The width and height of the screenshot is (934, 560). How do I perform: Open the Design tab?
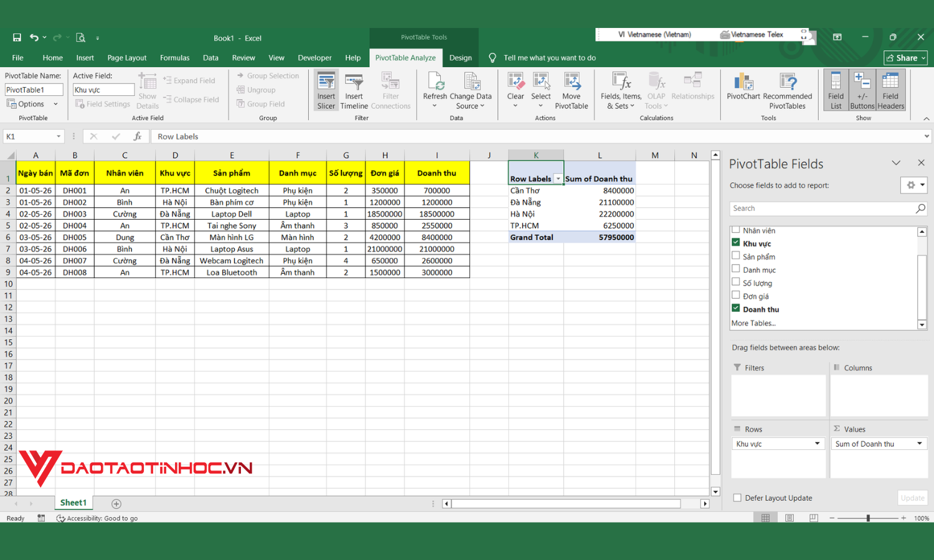click(461, 58)
